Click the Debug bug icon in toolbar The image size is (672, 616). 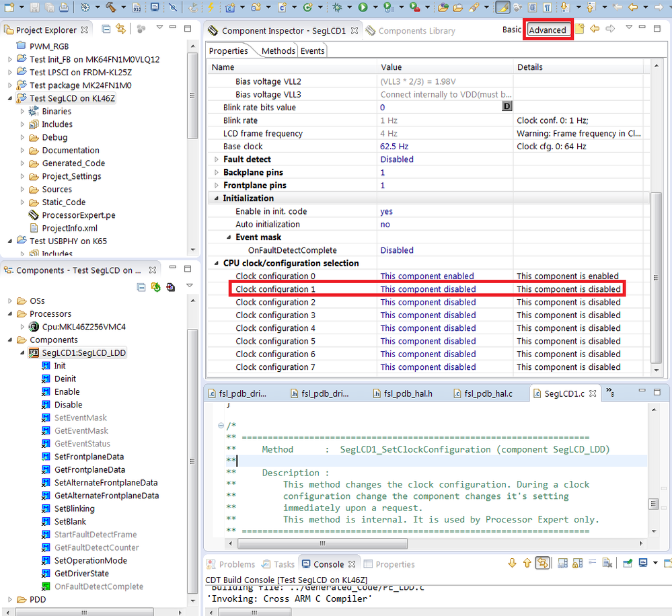pos(337,7)
